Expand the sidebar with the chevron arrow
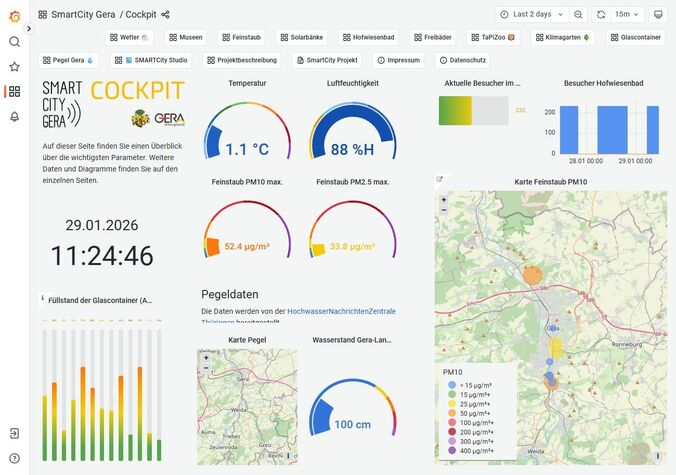 tap(28, 28)
